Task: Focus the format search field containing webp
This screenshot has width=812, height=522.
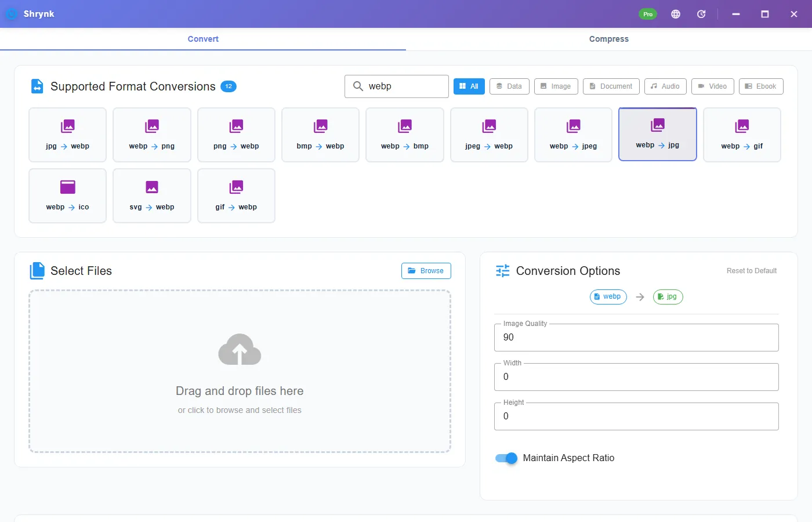Action: [397, 86]
